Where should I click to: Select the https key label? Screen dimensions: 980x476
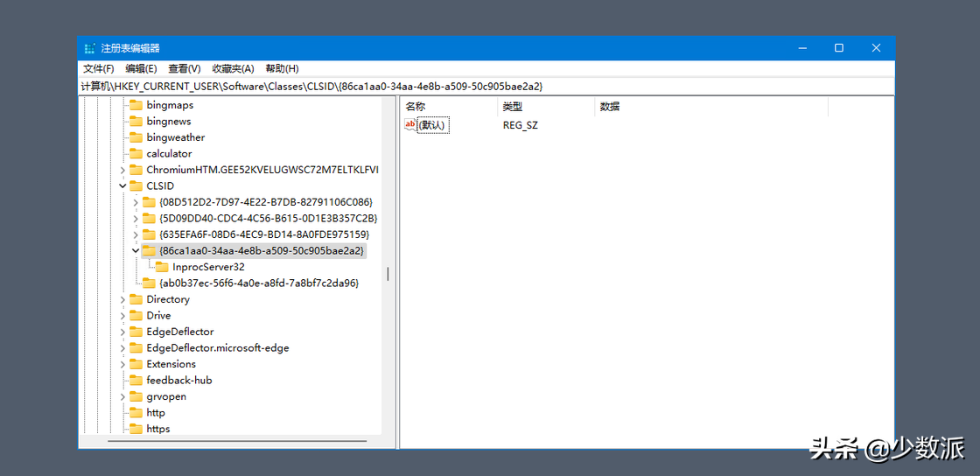[158, 429]
